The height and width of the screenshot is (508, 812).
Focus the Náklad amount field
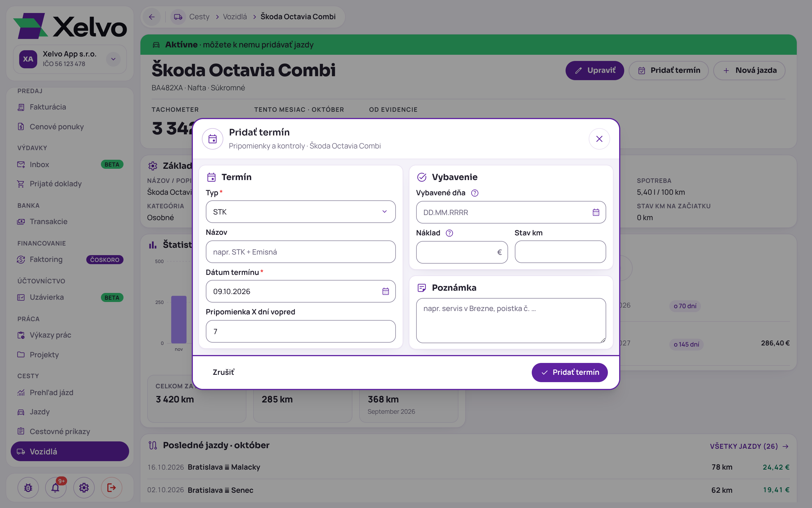(x=462, y=252)
